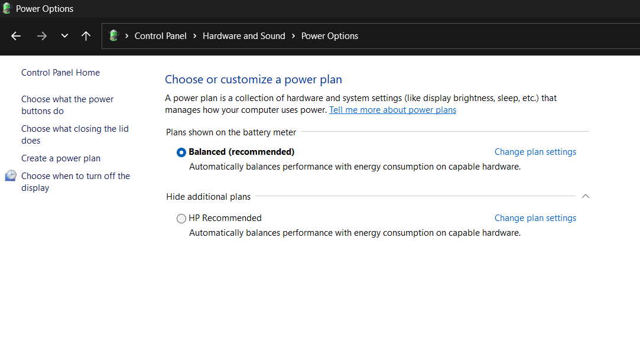Open the recent locations dropdown arrow

click(64, 36)
